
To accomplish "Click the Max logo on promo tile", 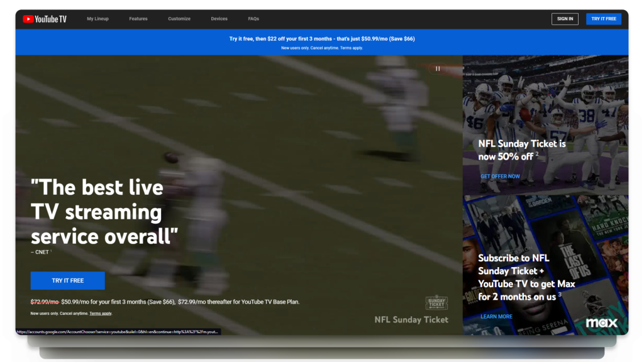I will pos(601,322).
